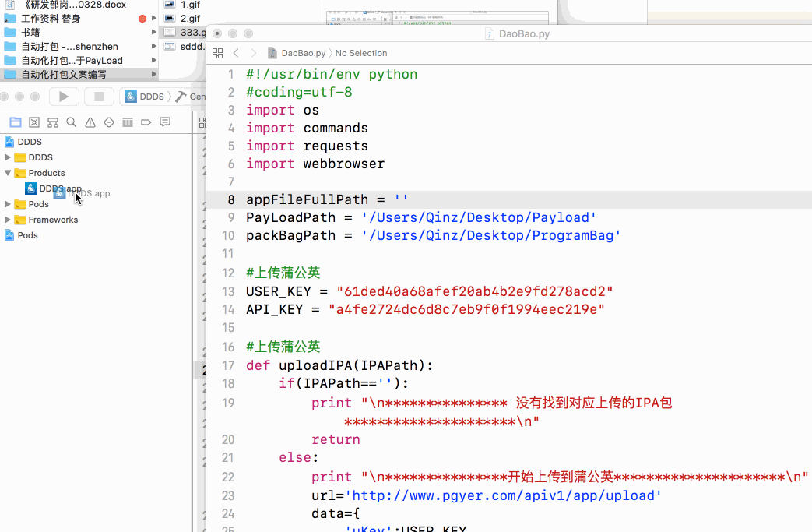Click the packBagPath string on line 10
The height and width of the screenshot is (532, 812).
pyautogui.click(x=491, y=235)
